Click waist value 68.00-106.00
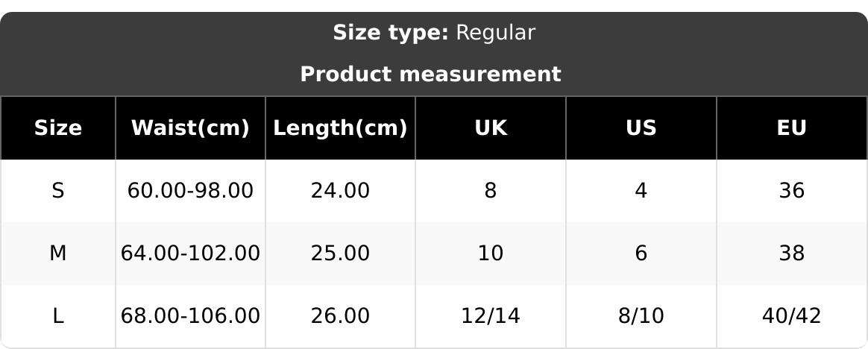Screen dimensions: 868x349 190,316
